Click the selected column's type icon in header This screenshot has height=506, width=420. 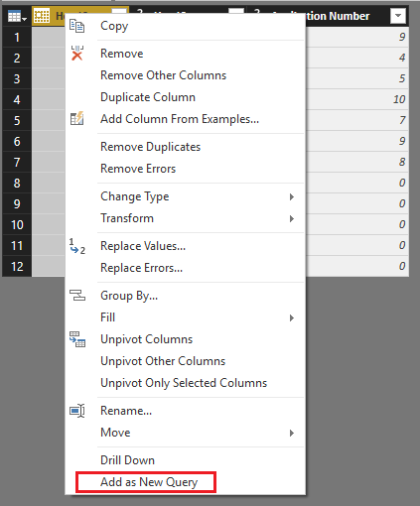tap(42, 16)
